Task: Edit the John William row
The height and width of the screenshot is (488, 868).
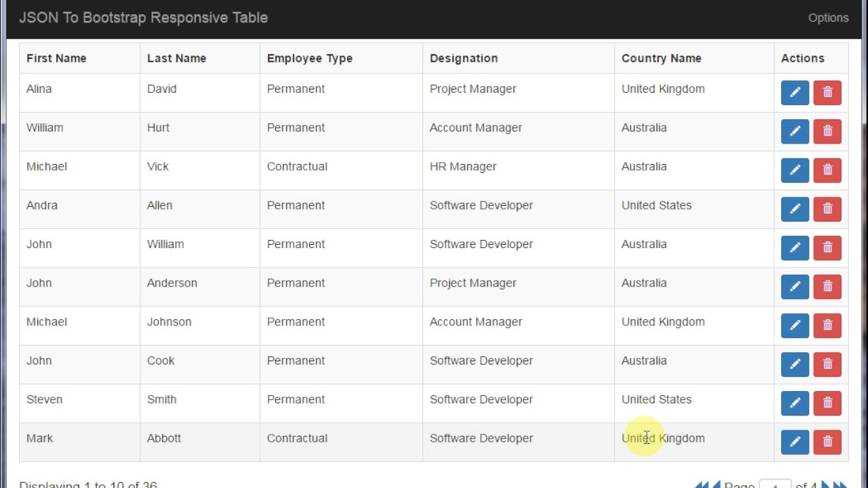Action: 795,248
